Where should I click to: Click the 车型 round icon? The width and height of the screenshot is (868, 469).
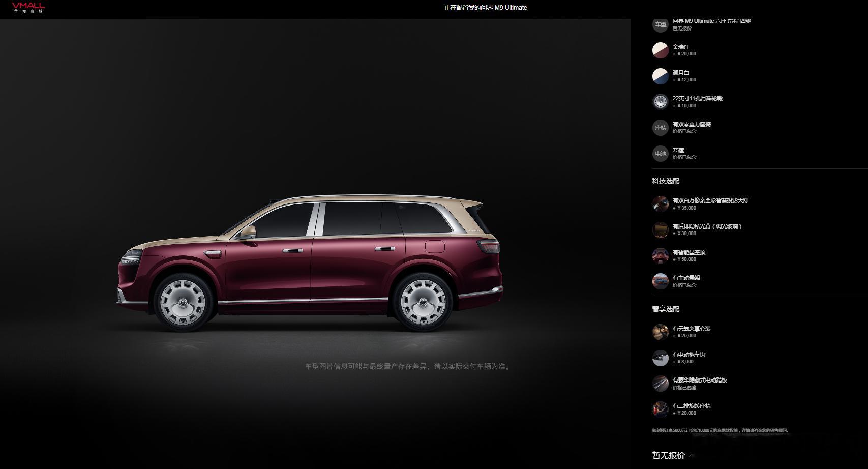point(661,24)
